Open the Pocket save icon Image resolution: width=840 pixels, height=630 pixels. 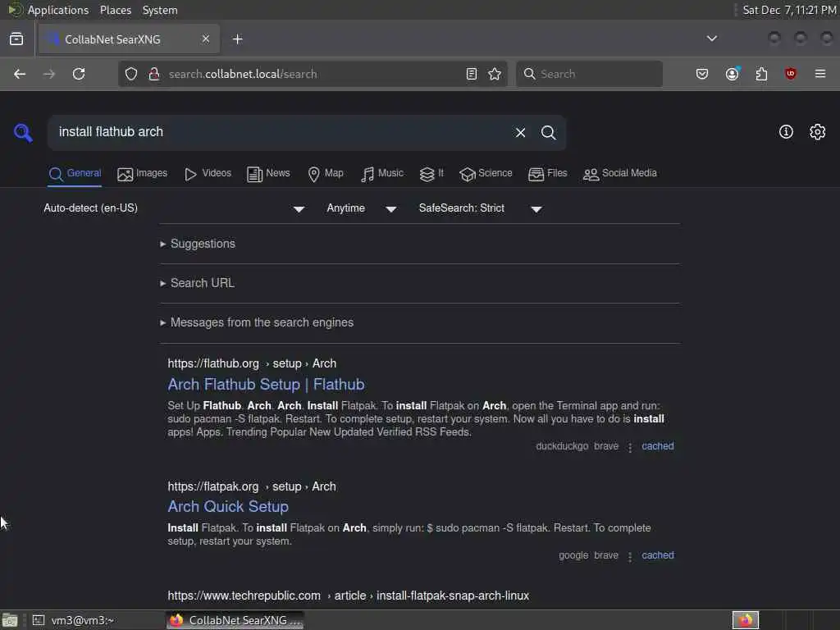[702, 74]
